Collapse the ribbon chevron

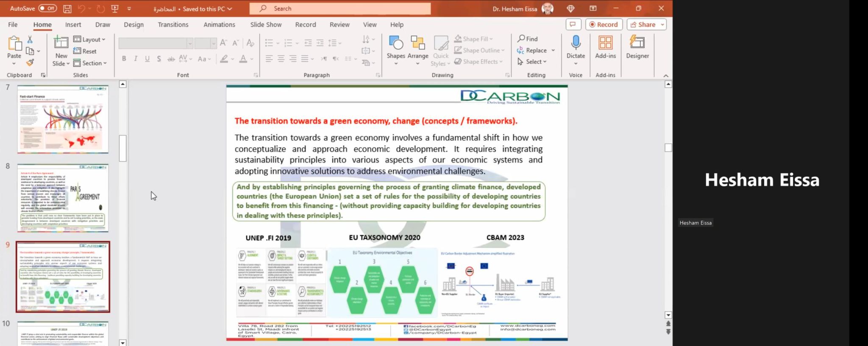point(666,75)
